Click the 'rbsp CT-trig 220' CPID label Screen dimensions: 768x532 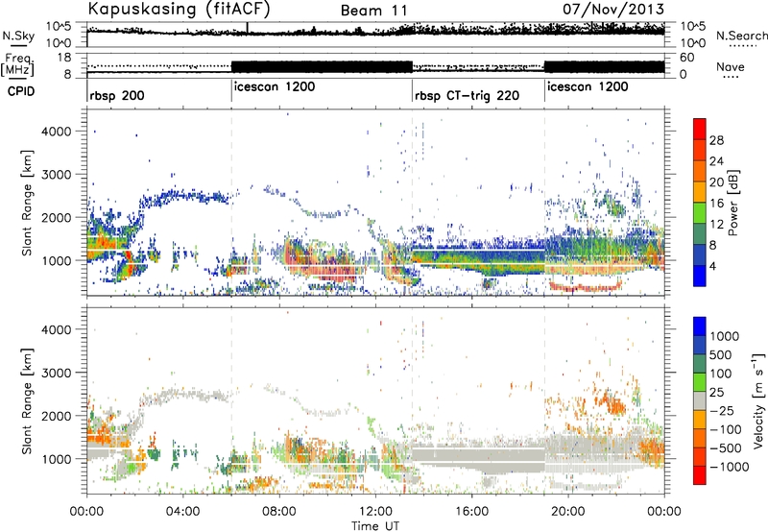click(x=467, y=95)
